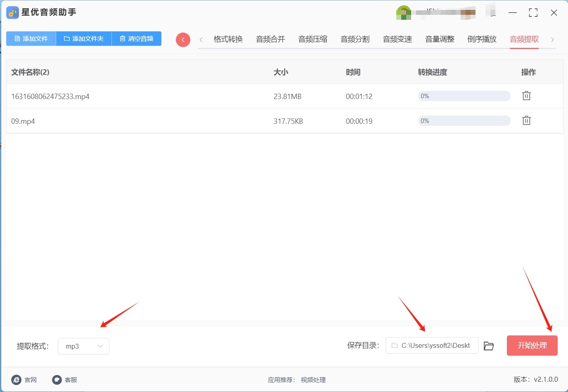Click the red circular back arrow button
568x392 pixels.
[183, 40]
